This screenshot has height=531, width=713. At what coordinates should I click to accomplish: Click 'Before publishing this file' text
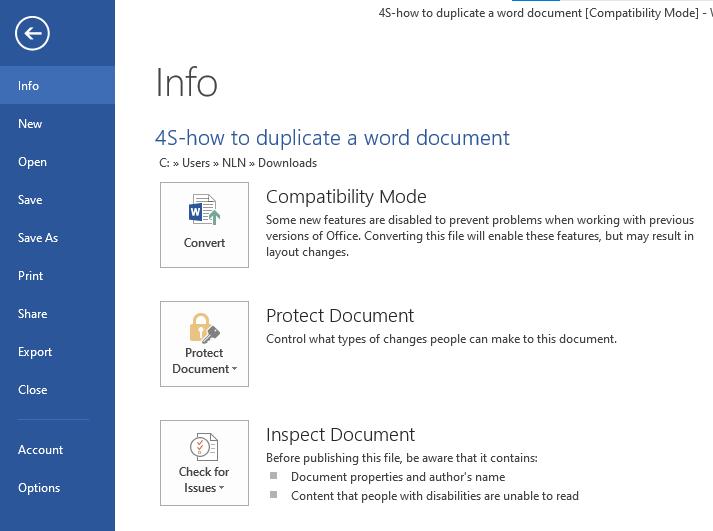(x=402, y=458)
